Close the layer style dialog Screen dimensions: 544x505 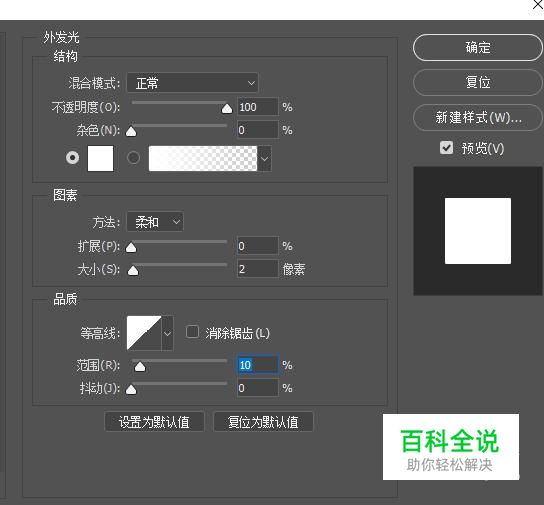538,5
